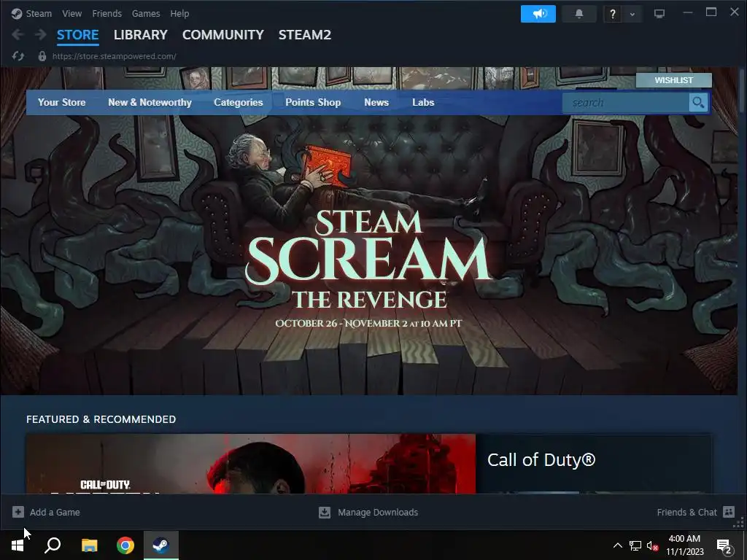Open the Windows Start menu
The image size is (747, 560).
point(18,545)
